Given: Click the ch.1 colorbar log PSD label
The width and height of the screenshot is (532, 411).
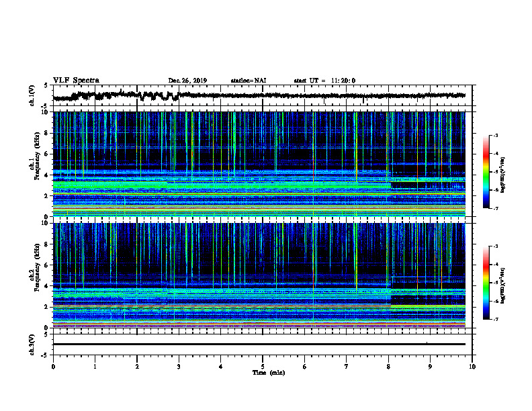Looking at the screenshot, I should [503, 175].
